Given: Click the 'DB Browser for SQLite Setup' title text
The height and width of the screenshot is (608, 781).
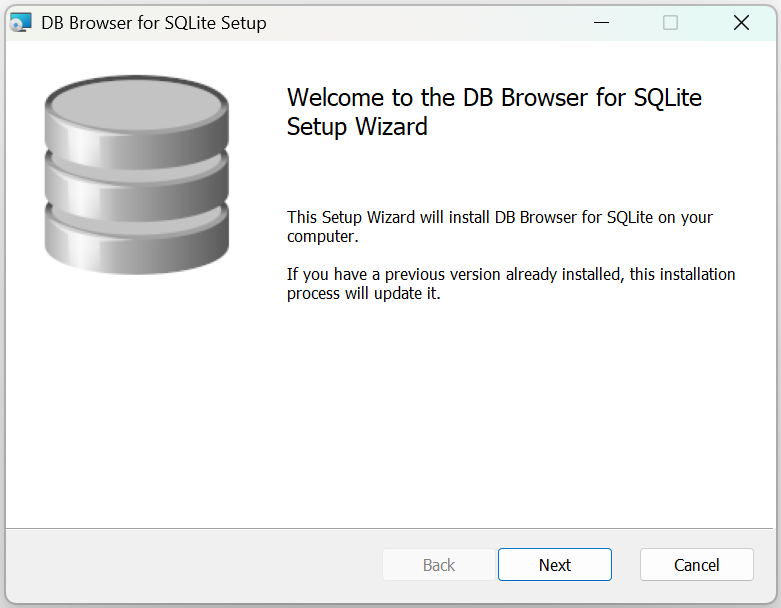Looking at the screenshot, I should click(x=154, y=23).
